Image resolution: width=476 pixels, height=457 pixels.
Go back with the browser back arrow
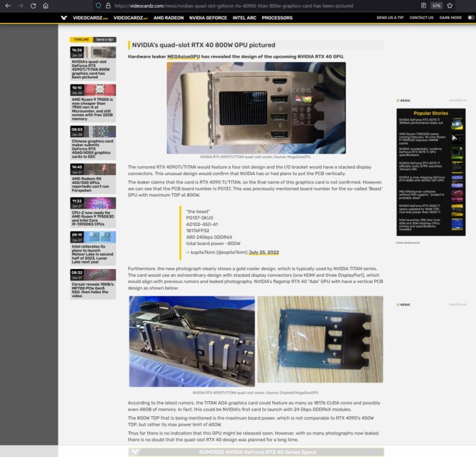8,6
